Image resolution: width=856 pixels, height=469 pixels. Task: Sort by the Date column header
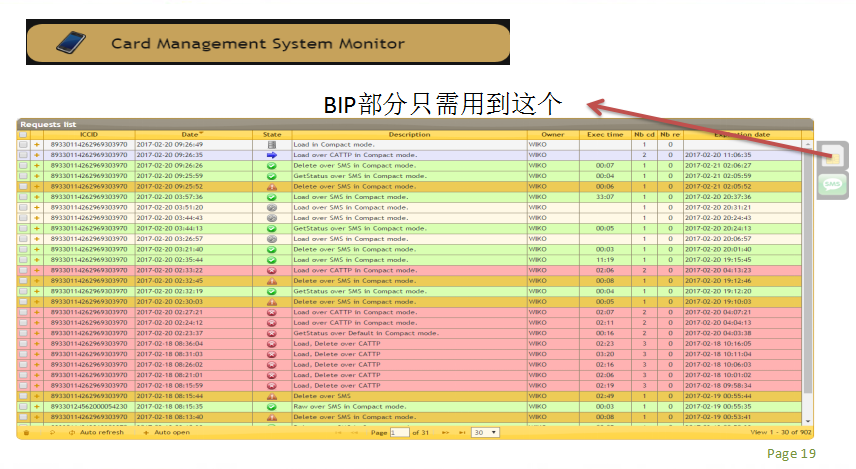(x=193, y=134)
